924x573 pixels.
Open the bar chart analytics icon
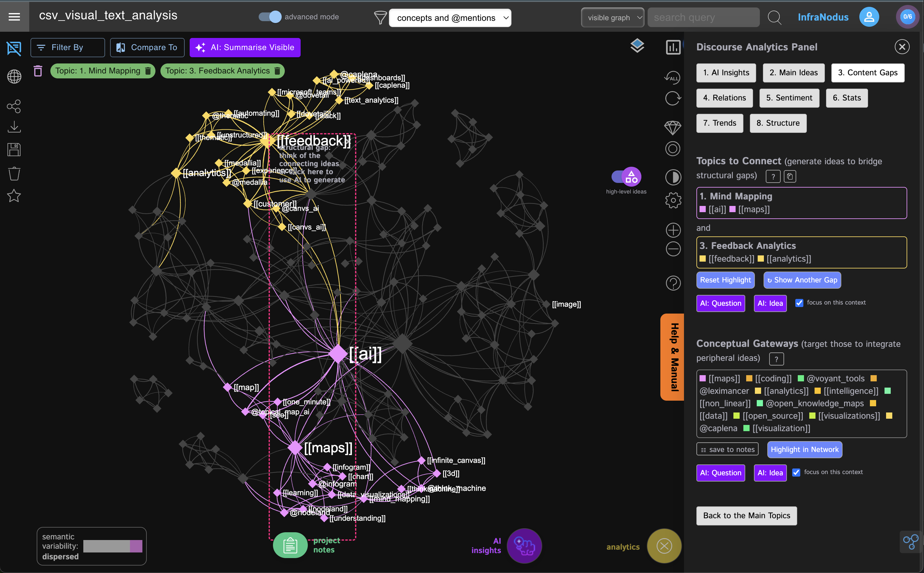[673, 47]
